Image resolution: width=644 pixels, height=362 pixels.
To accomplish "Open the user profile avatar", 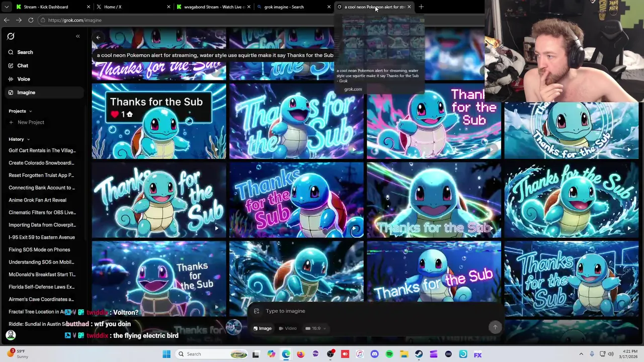I will [11, 335].
